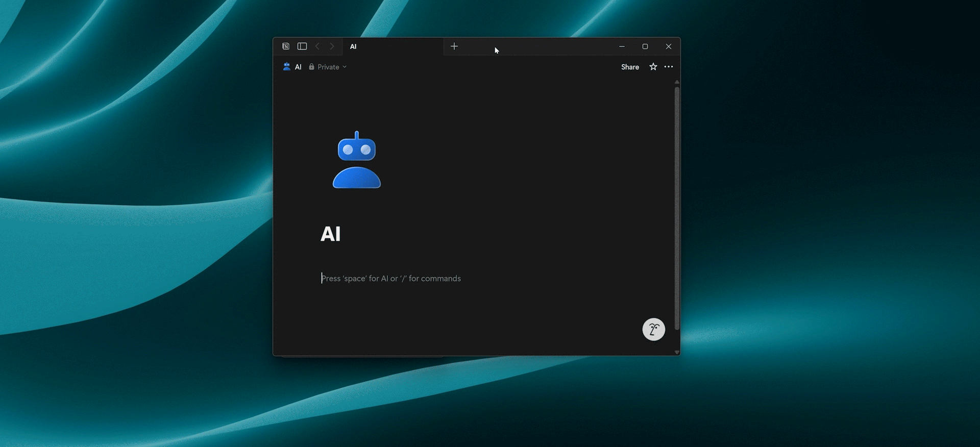980x447 pixels.
Task: Click the scrollbar down arrow
Action: 677,352
